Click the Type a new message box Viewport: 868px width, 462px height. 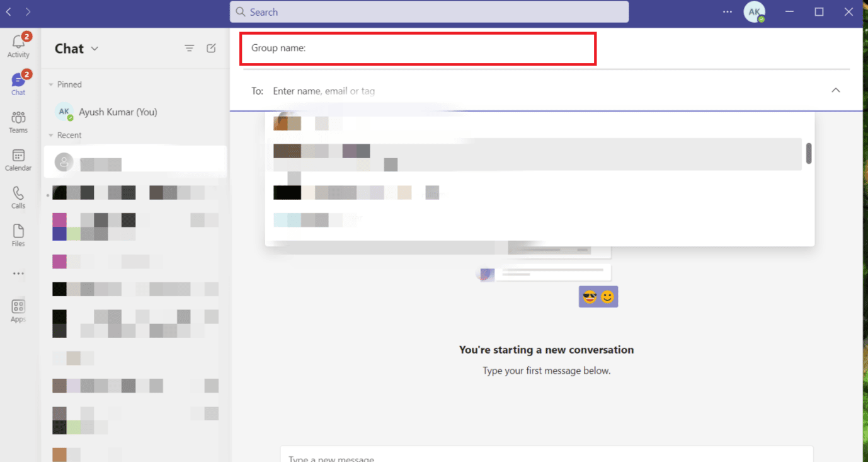pyautogui.click(x=547, y=455)
